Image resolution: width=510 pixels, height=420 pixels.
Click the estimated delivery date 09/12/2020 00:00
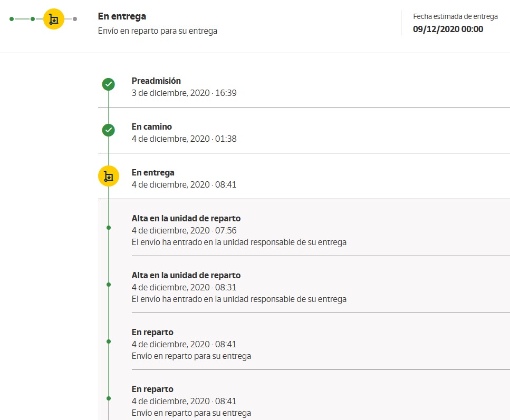tap(448, 29)
